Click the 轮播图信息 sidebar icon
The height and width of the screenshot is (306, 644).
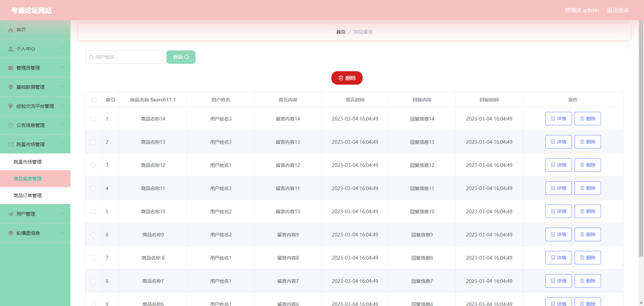[11, 233]
